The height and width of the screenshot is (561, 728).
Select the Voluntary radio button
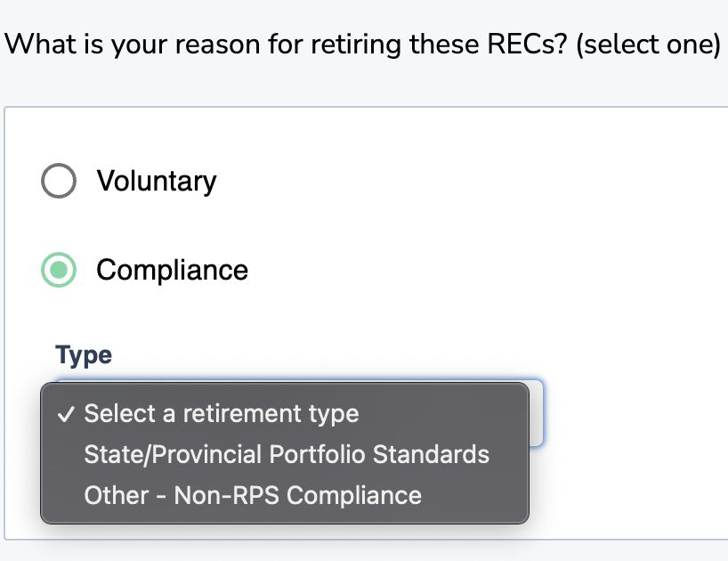click(59, 181)
